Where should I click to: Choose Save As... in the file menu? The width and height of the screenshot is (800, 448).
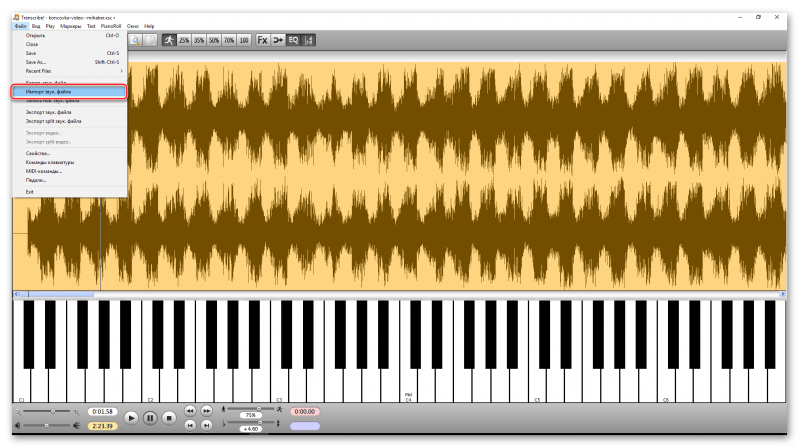point(70,62)
